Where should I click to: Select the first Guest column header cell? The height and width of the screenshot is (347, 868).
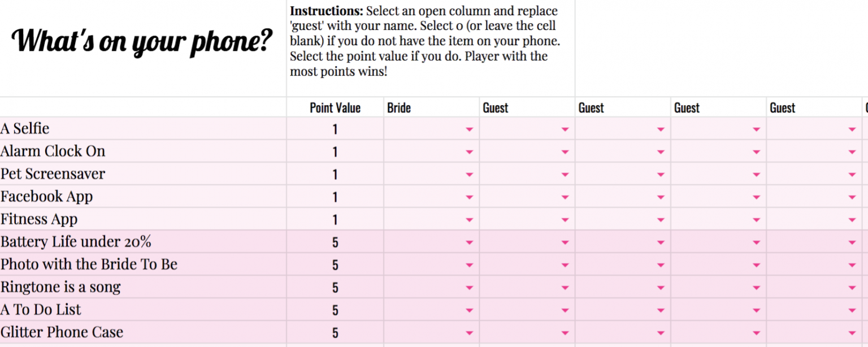pos(527,107)
